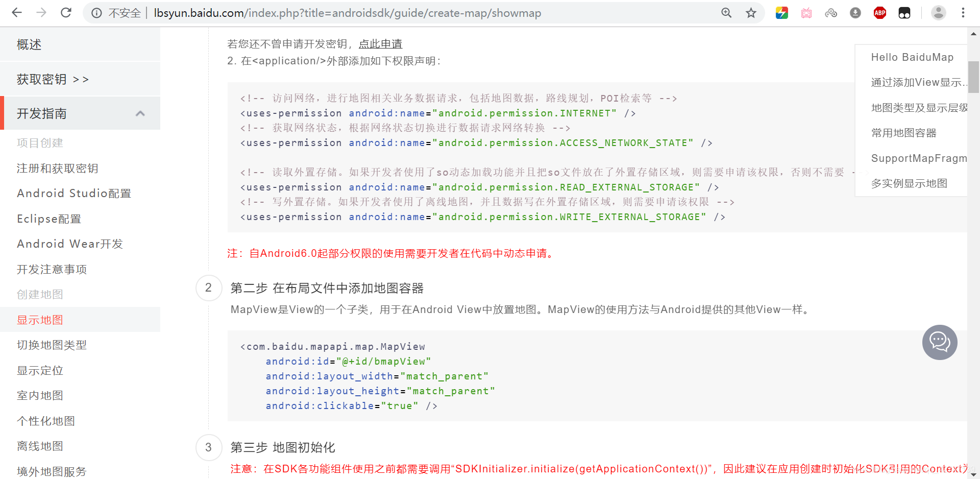This screenshot has width=980, height=479.
Task: Open the 概述 sidebar section
Action: pyautogui.click(x=80, y=44)
